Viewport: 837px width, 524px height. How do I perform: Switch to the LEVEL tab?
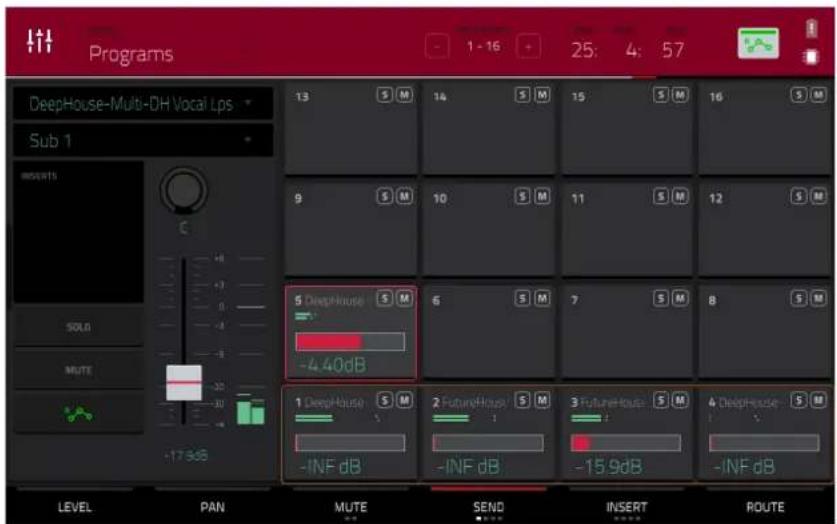74,506
